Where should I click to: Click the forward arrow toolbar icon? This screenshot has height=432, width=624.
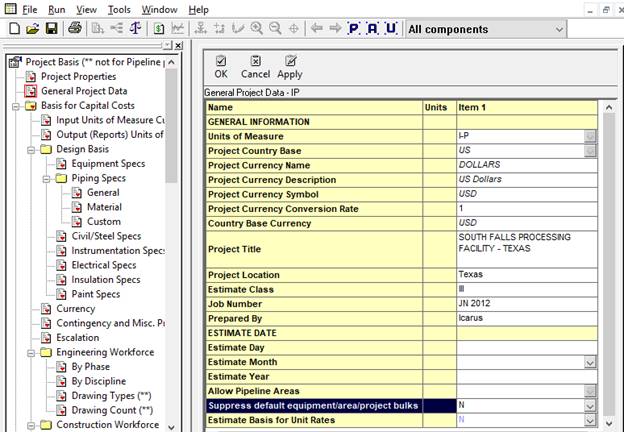335,28
